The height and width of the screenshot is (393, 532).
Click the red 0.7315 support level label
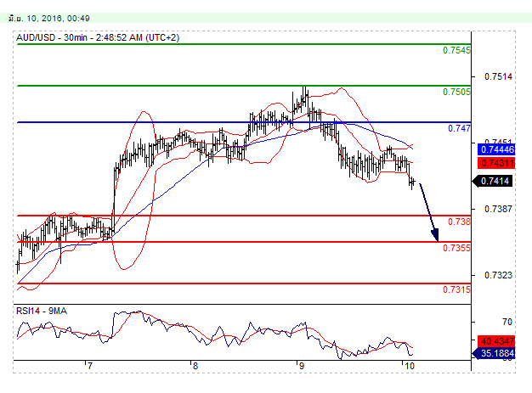[456, 289]
